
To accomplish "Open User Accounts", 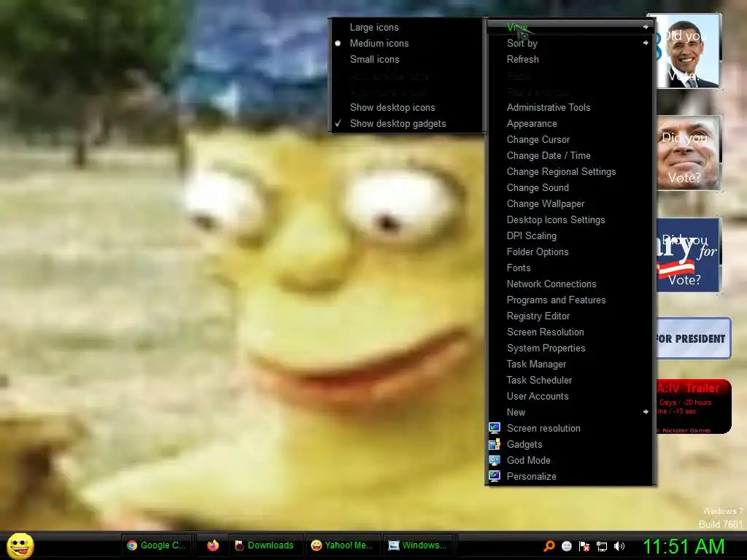I will (570, 396).
